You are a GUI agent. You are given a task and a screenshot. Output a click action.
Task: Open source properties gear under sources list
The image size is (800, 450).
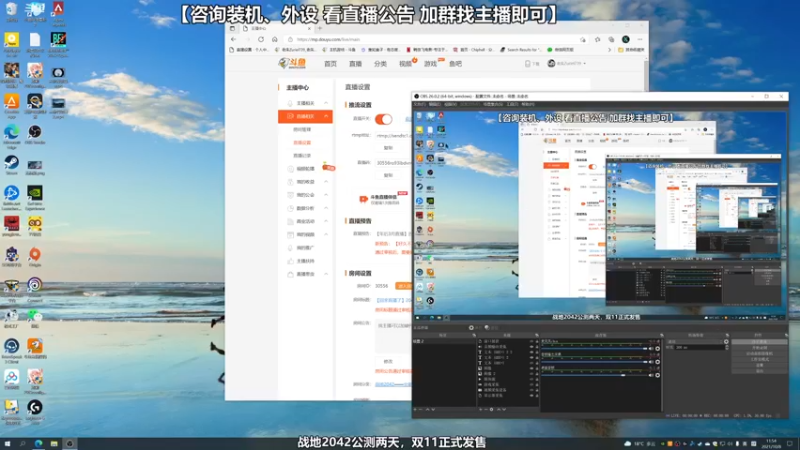click(492, 409)
